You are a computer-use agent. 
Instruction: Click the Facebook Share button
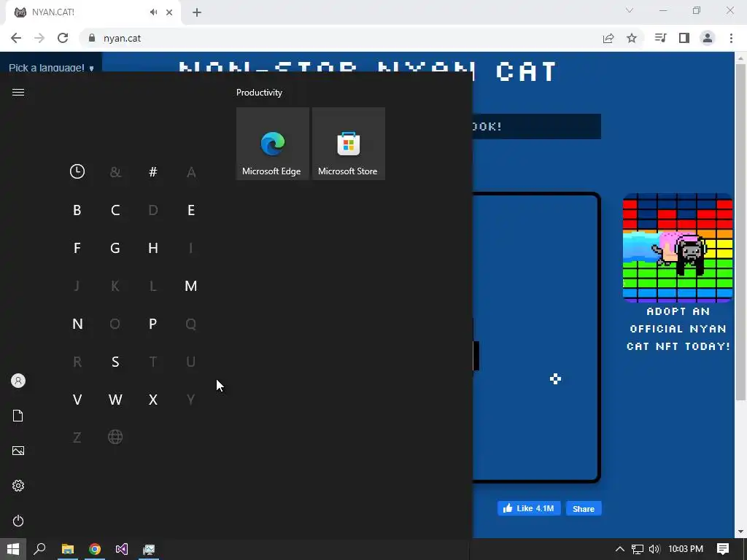[x=584, y=508]
